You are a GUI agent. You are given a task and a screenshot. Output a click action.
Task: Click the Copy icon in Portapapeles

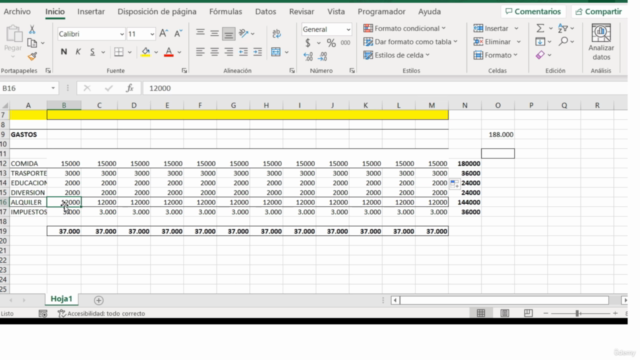(x=32, y=43)
